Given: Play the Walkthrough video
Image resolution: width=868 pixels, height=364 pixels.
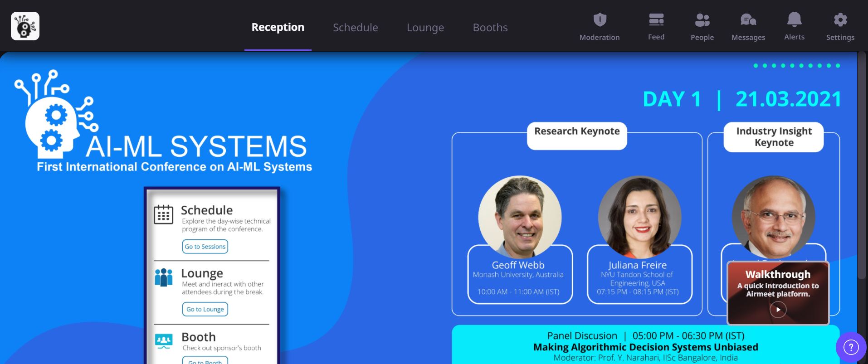Looking at the screenshot, I should pos(778,310).
